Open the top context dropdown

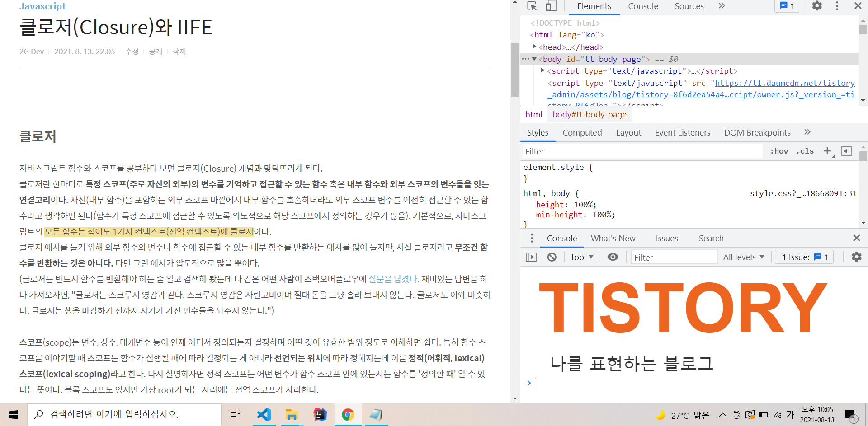tap(582, 257)
